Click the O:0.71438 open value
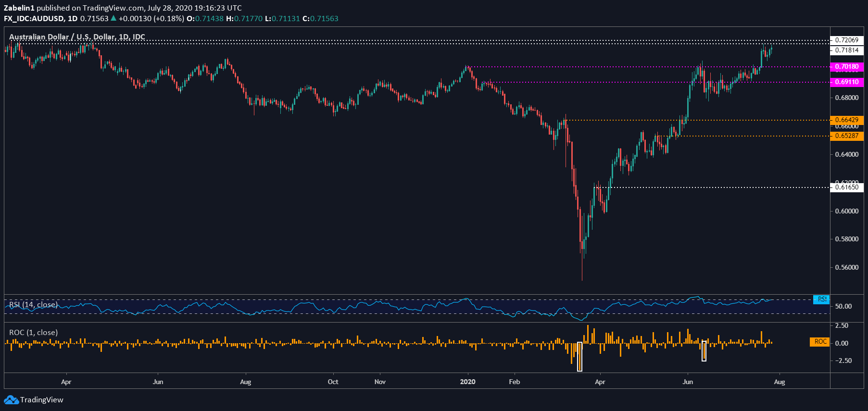The height and width of the screenshot is (411, 868). point(205,18)
